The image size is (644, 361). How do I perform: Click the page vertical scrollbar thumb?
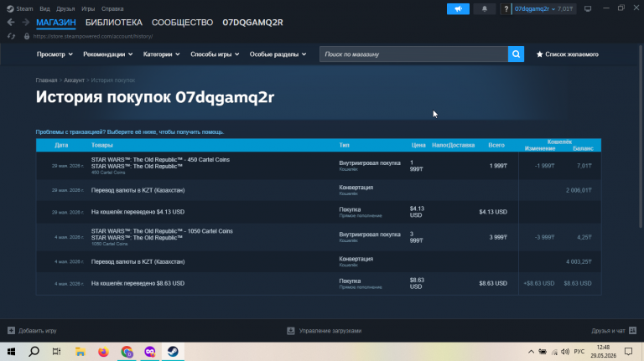click(641, 137)
